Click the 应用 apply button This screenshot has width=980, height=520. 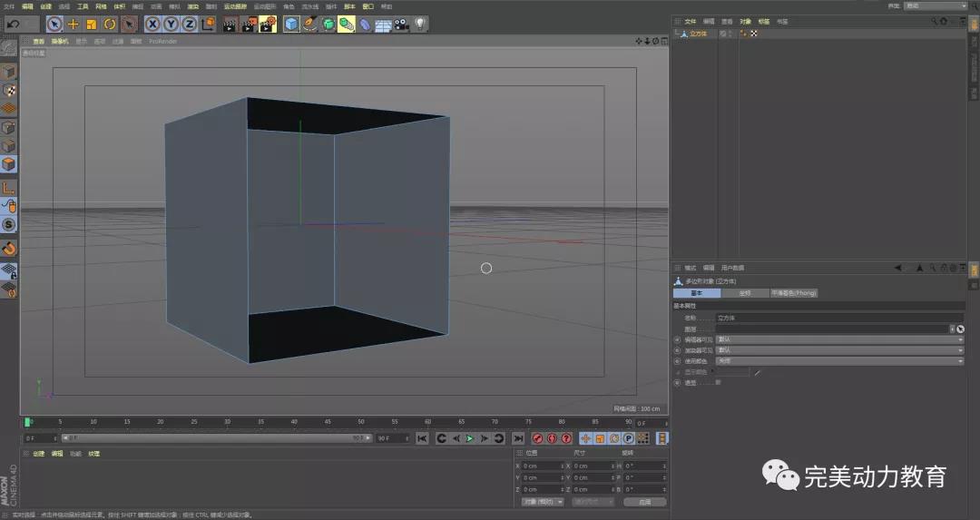click(644, 501)
